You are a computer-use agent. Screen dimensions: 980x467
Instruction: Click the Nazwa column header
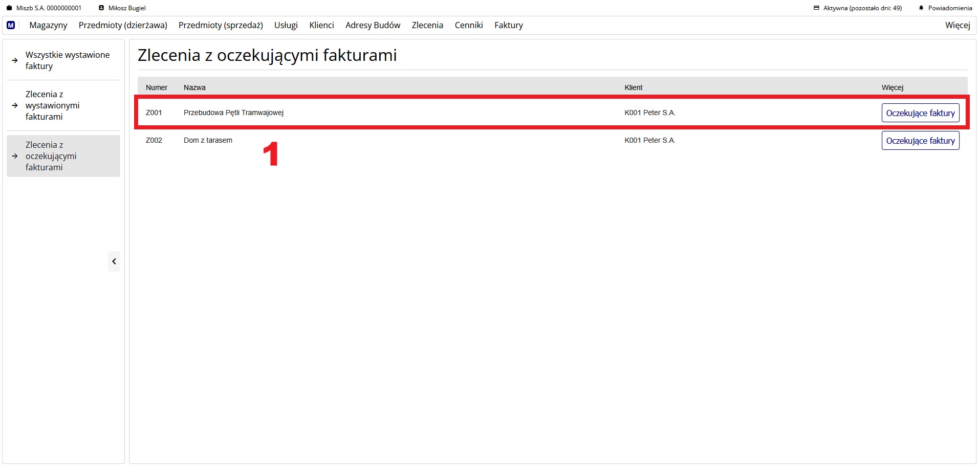tap(194, 87)
